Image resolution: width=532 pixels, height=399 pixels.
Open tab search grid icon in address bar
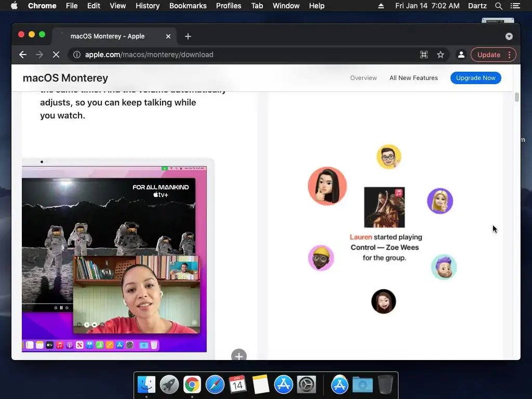point(424,55)
